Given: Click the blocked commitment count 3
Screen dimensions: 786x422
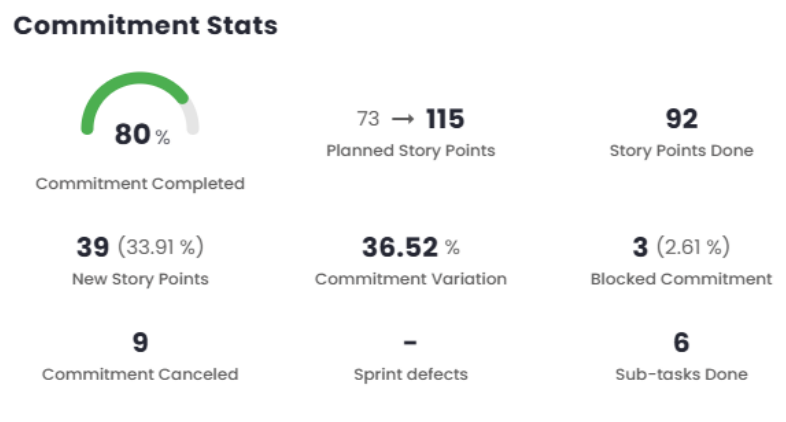Looking at the screenshot, I should coord(639,246).
